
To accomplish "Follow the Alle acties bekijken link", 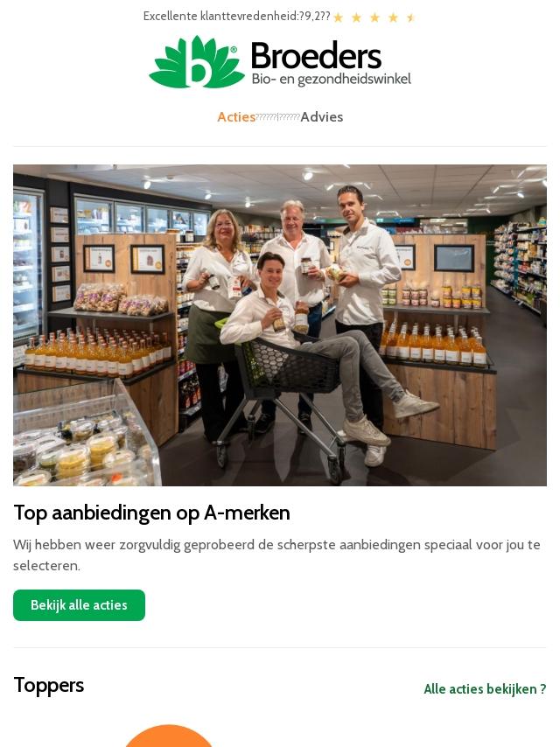I will click(x=485, y=689).
